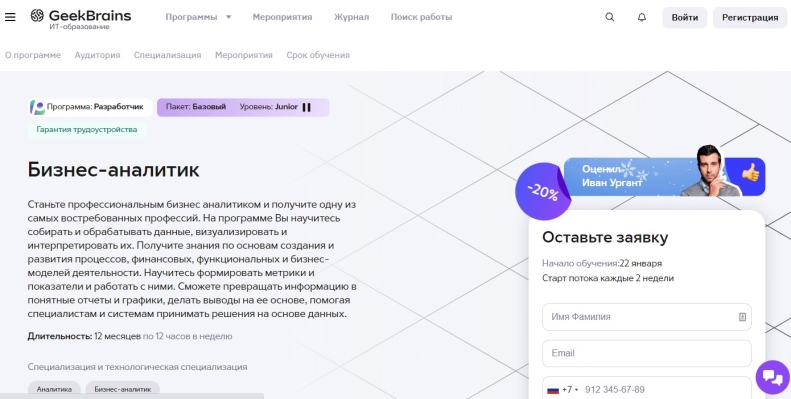
Task: Click the Бизнес-аналитик tag chip
Action: 123,389
